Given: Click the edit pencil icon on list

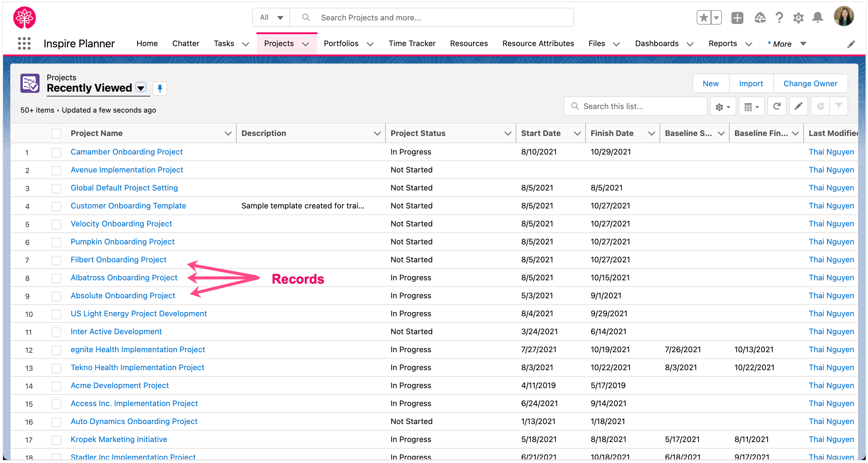Looking at the screenshot, I should point(799,105).
